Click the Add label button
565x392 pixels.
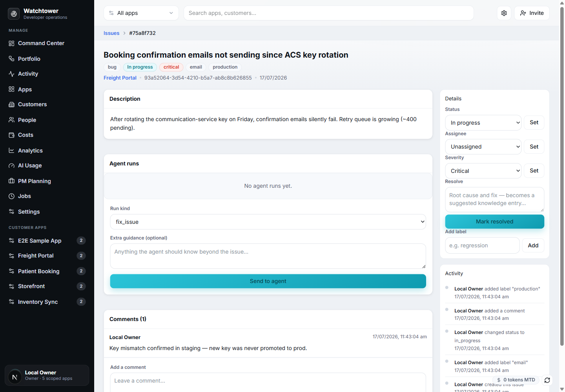(x=533, y=245)
